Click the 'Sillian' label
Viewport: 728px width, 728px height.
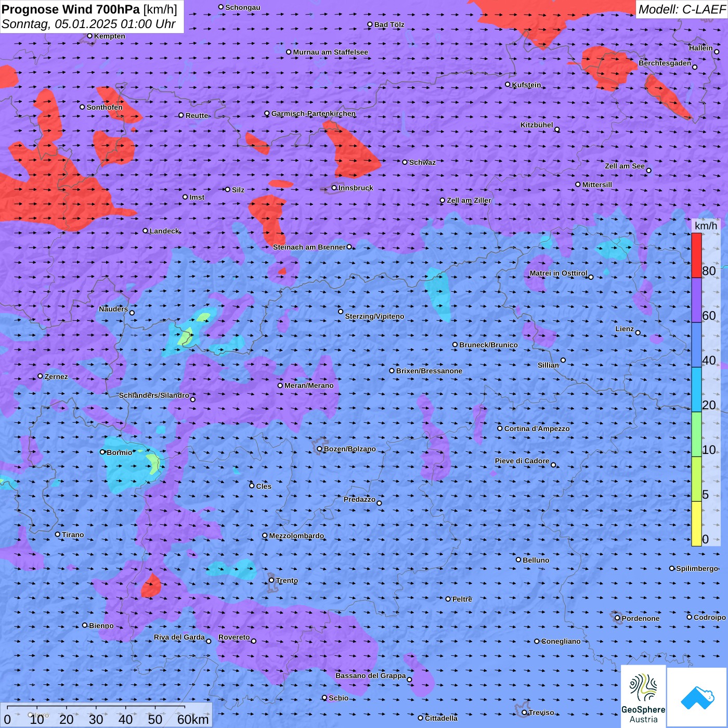548,365
